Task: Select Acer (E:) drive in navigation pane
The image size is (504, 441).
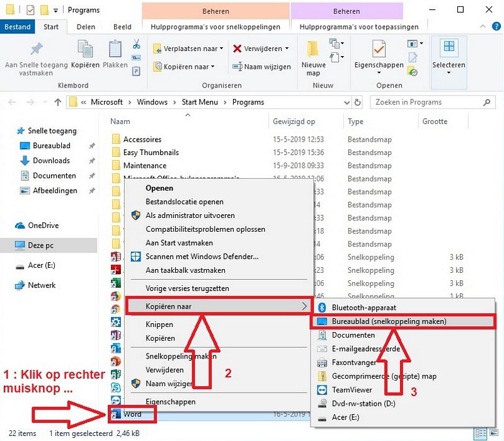Action: click(42, 265)
